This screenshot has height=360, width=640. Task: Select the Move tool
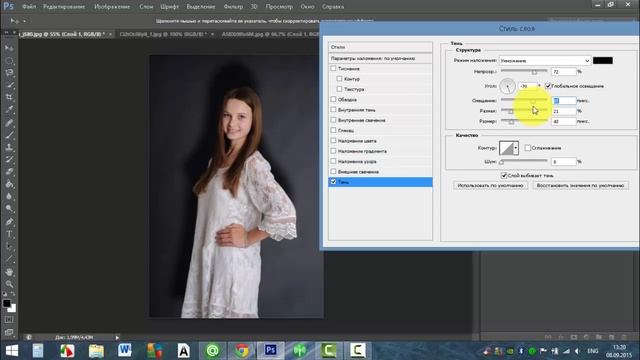pos(9,48)
